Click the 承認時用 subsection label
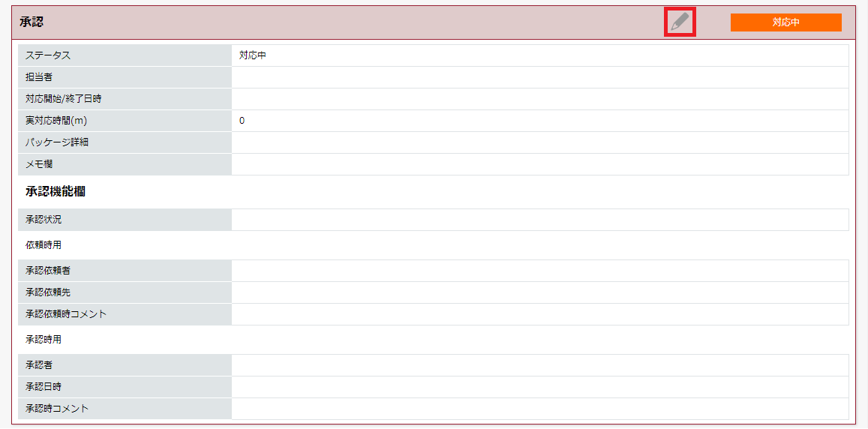This screenshot has width=868, height=429. 44,340
